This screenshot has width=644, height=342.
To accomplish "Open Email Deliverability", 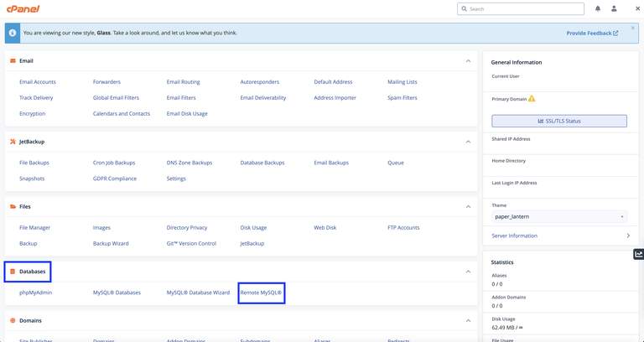I will point(262,98).
